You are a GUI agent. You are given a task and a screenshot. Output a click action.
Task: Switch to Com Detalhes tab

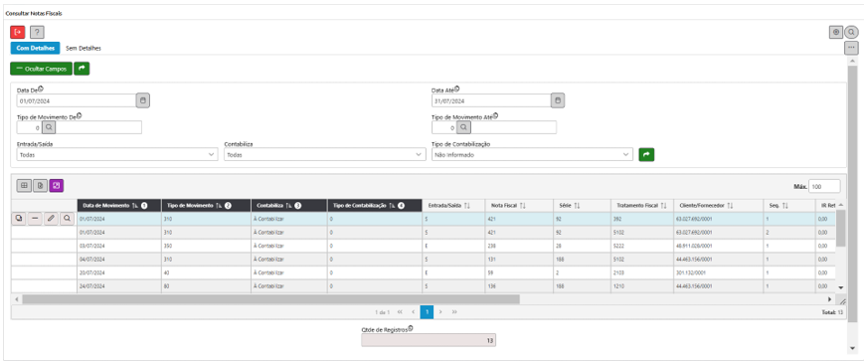click(35, 48)
